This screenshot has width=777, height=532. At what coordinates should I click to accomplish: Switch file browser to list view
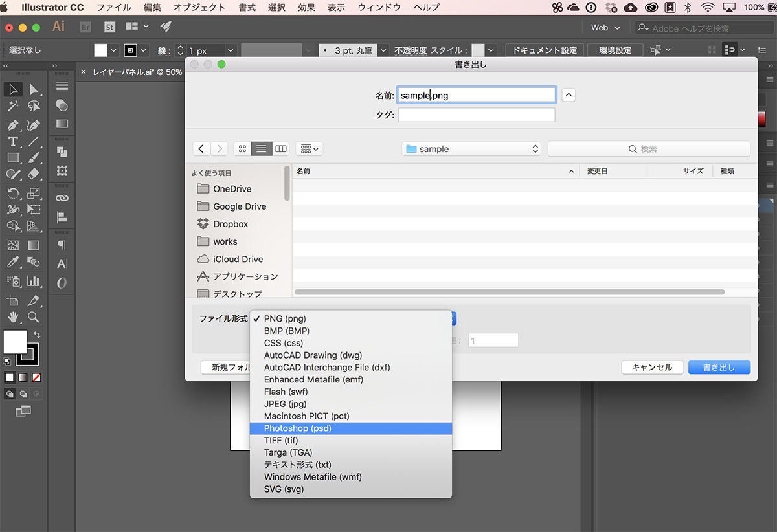tap(262, 149)
